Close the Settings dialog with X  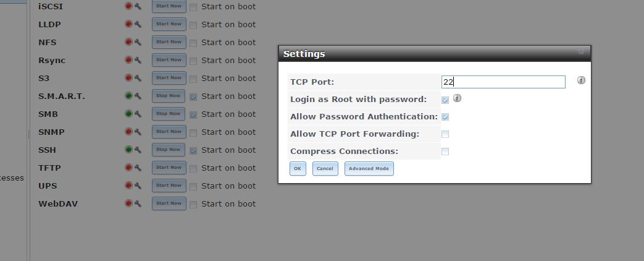582,53
